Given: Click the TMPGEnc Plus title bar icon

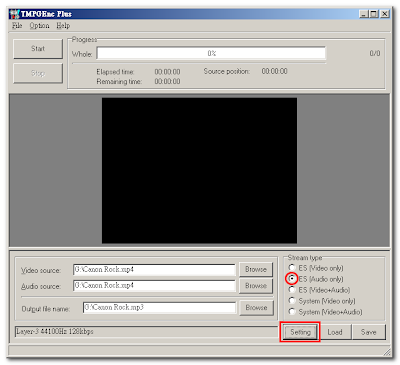Looking at the screenshot, I should (14, 14).
